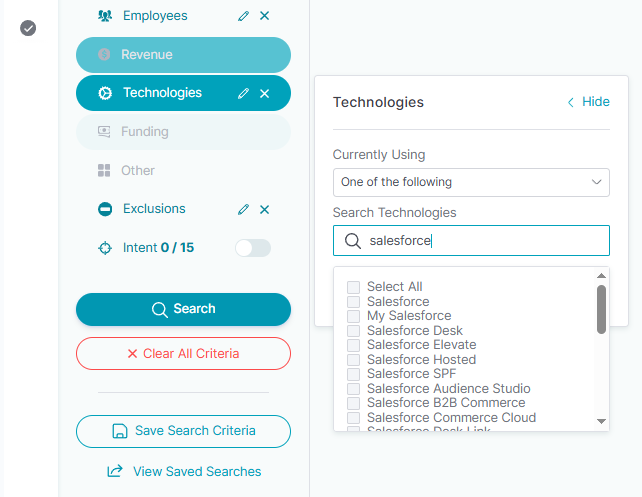
Task: Focus the Search Technologies input field
Action: click(480, 241)
